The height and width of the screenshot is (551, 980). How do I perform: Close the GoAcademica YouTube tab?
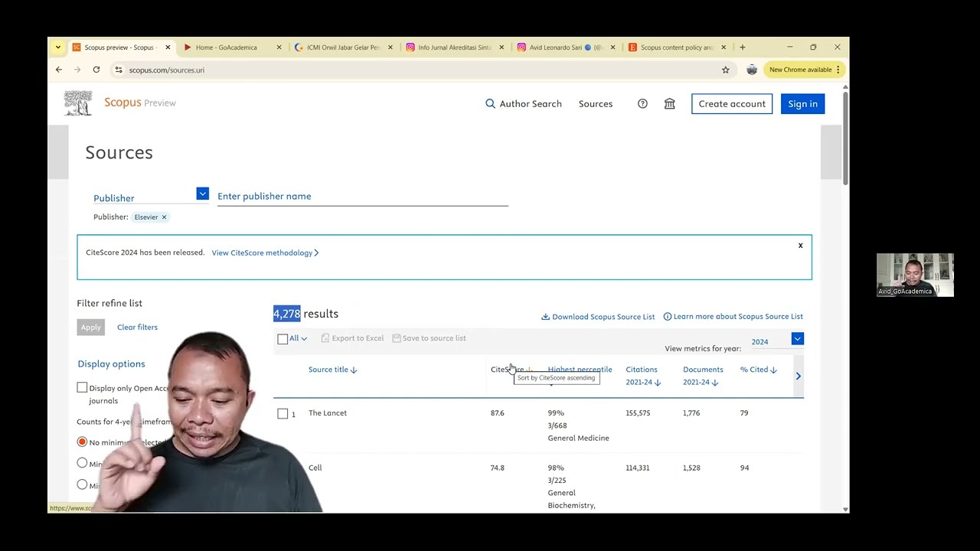(279, 47)
